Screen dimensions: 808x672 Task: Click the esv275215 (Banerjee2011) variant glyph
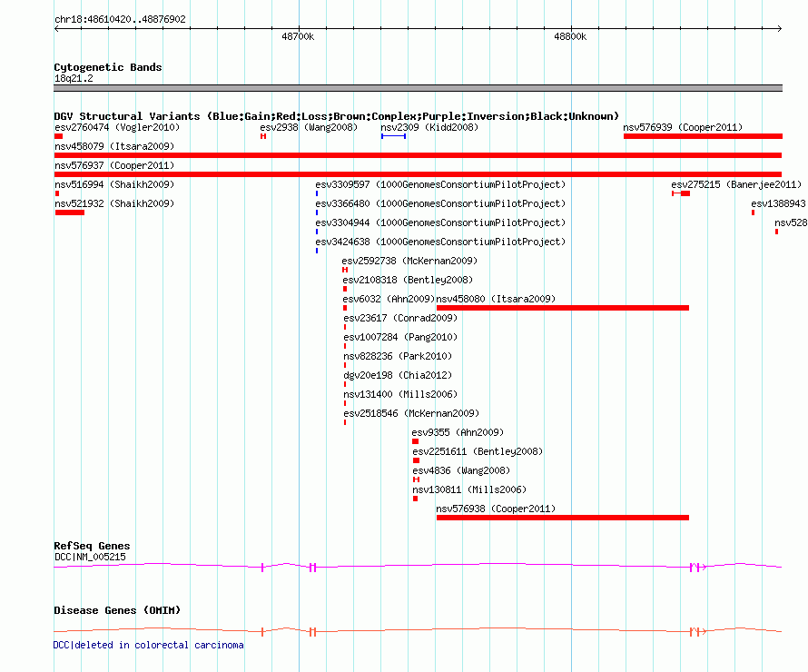coord(681,193)
